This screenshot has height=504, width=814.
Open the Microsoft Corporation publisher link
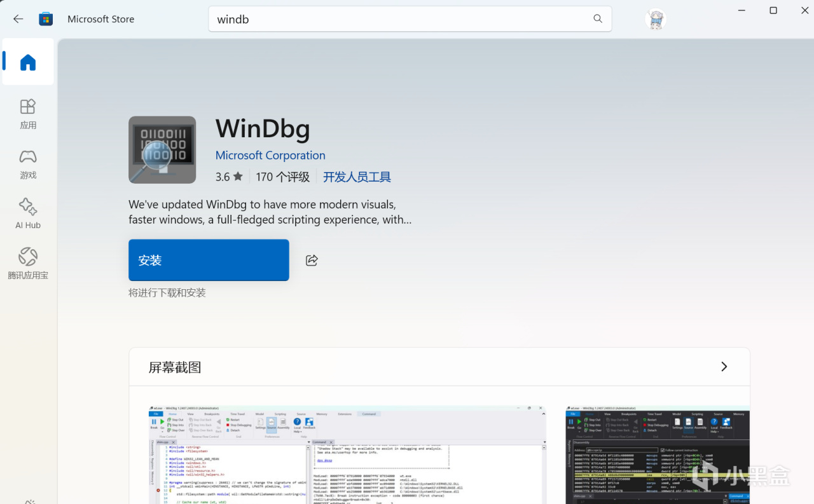(x=270, y=155)
